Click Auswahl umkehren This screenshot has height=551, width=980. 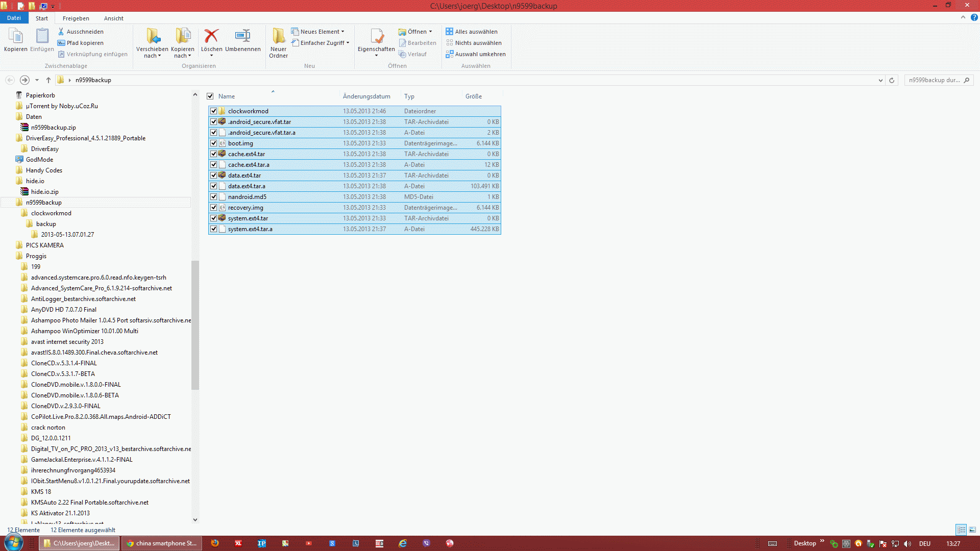pyautogui.click(x=476, y=54)
